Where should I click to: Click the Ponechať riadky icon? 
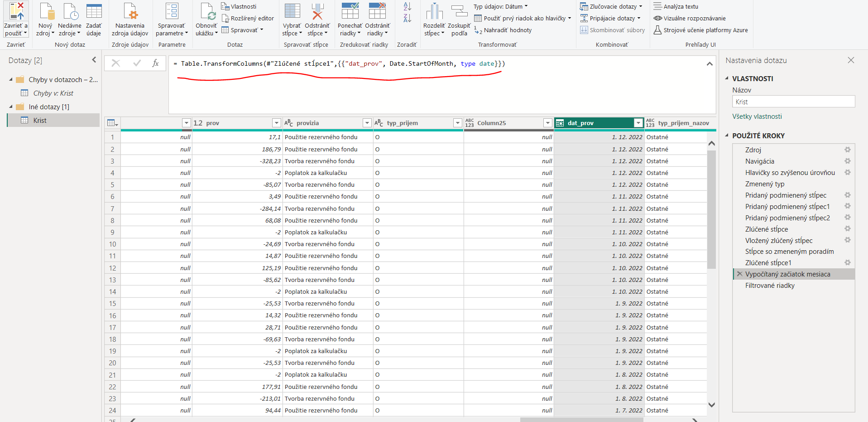[350, 11]
